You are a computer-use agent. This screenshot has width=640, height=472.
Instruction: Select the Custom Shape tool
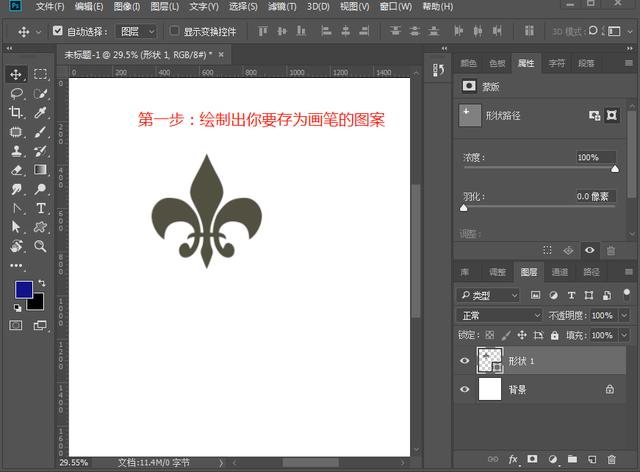click(x=40, y=227)
